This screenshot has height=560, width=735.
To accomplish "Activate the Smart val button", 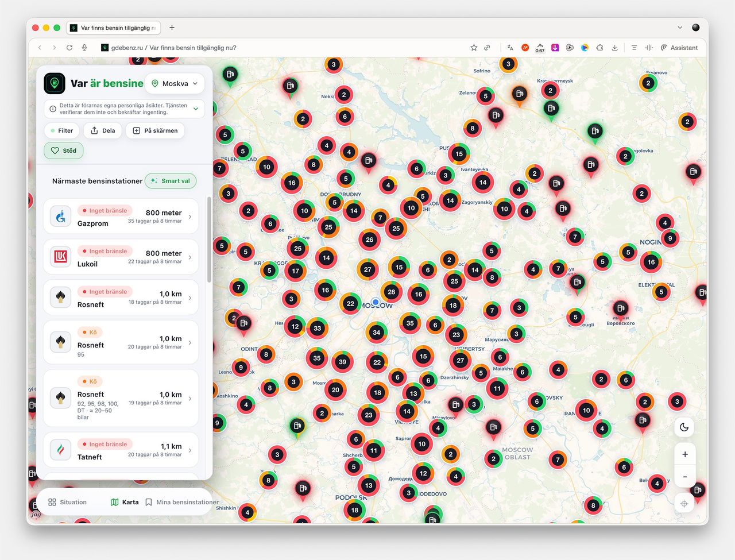I will pyautogui.click(x=171, y=181).
